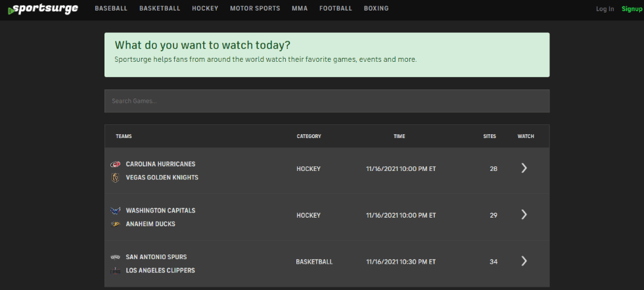Click the Sportsurge logo
Screen dimensions: 644x290
[43, 9]
